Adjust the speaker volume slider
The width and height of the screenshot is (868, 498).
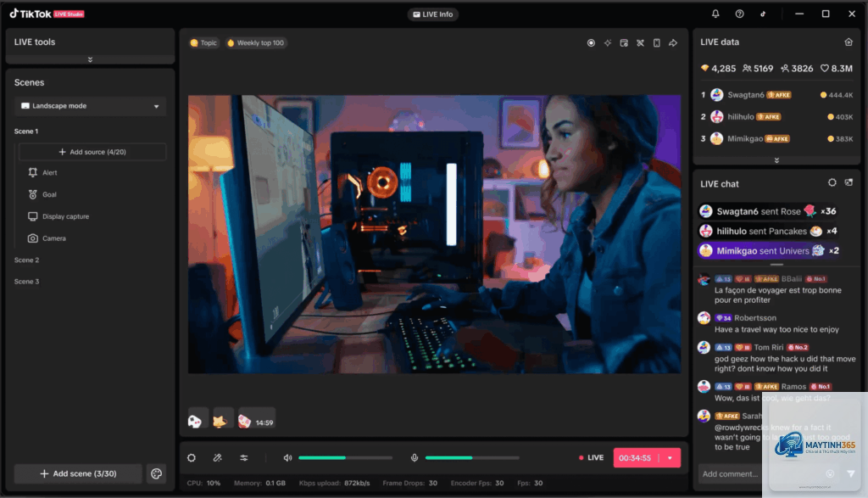[x=346, y=457]
